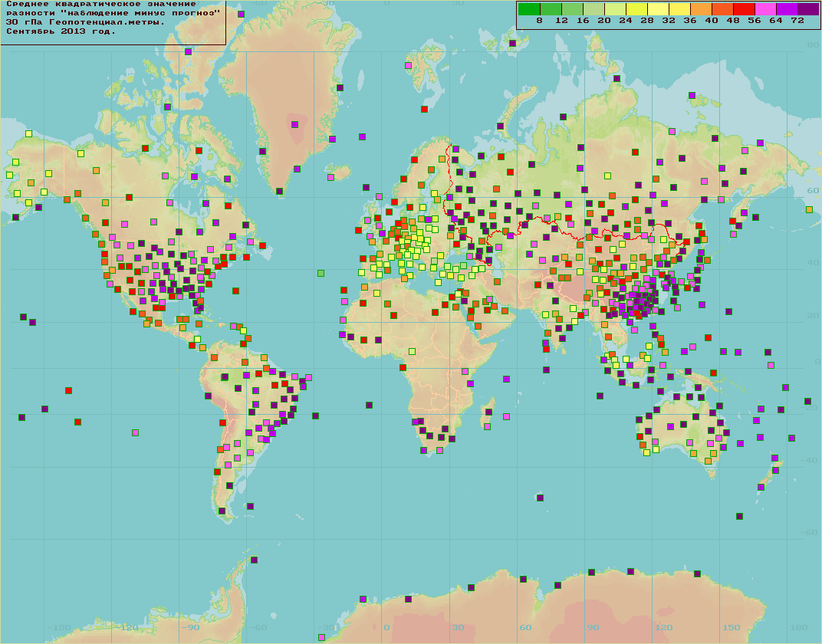This screenshot has height=644, width=822.
Task: Click the legend value label 36
Action: [690, 21]
